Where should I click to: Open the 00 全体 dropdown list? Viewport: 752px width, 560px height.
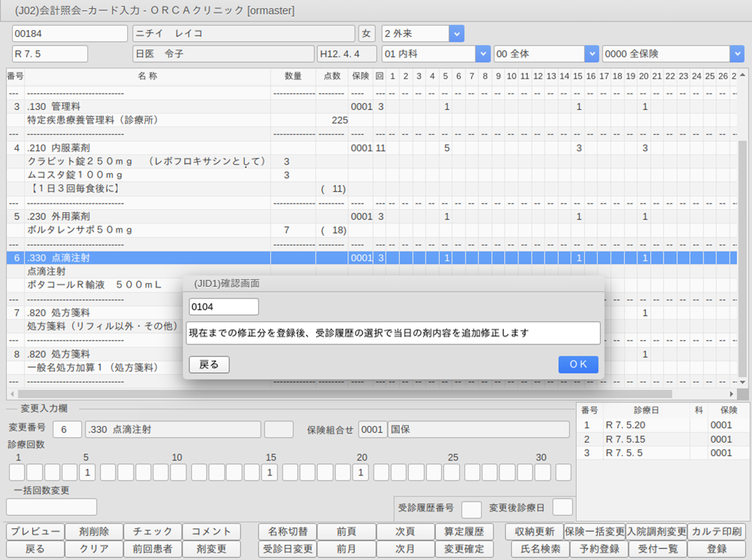point(592,54)
